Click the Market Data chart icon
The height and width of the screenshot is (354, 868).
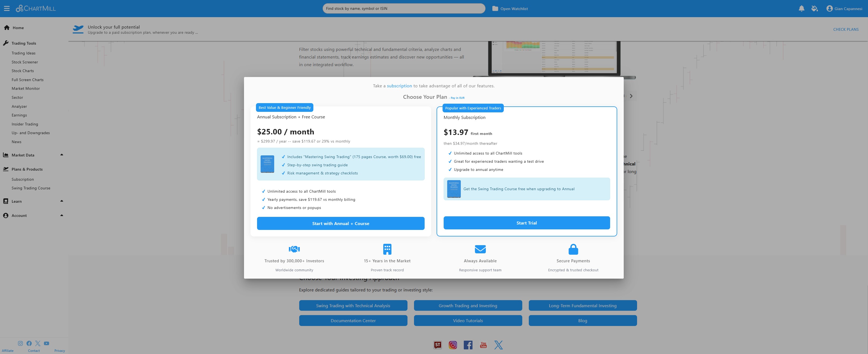(x=6, y=155)
